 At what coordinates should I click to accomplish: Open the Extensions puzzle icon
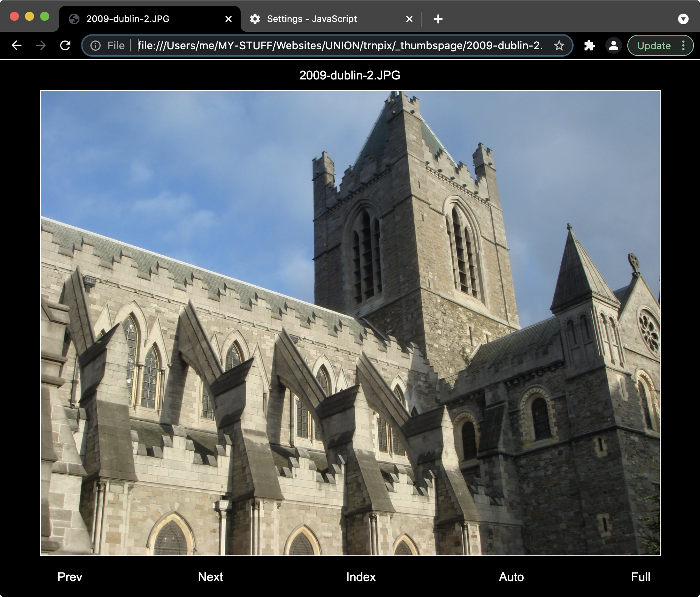click(x=589, y=46)
